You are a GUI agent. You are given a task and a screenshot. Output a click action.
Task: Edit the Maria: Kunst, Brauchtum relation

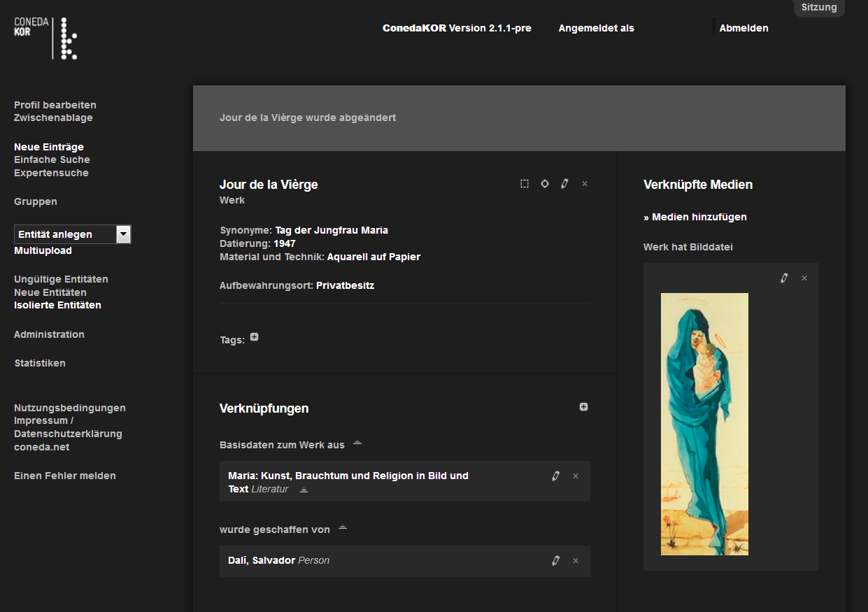(555, 476)
